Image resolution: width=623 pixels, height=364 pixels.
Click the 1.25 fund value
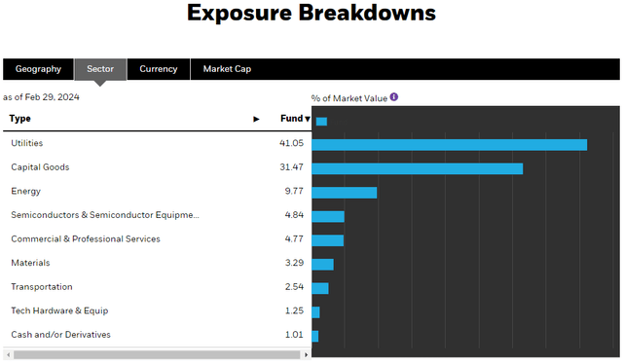tap(294, 310)
